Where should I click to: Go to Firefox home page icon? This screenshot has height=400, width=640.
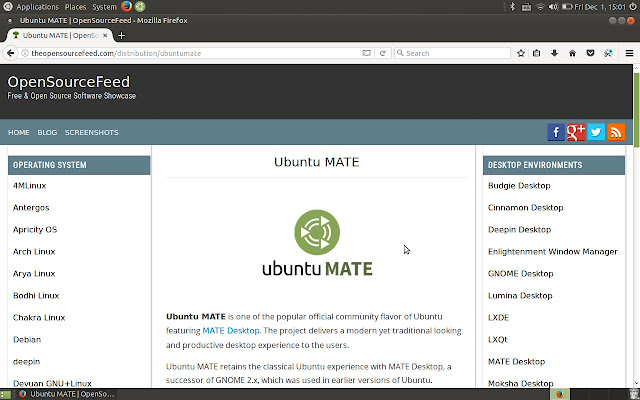[572, 53]
